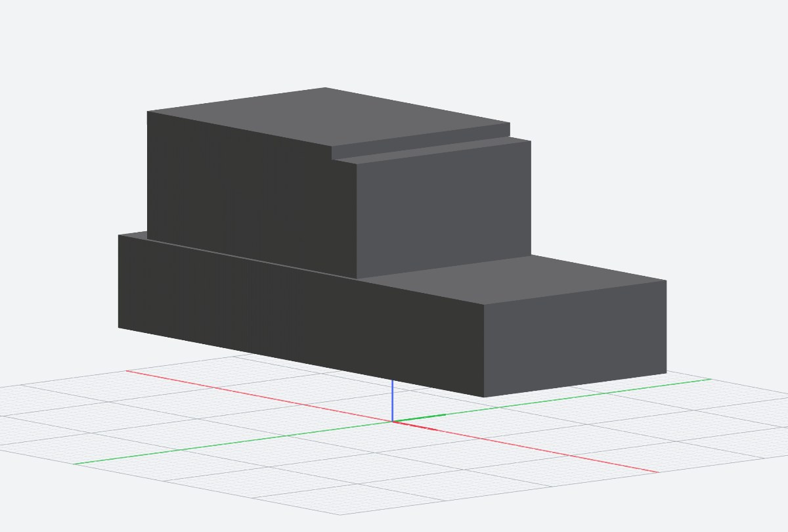Pick the topmost back corner of upper block
The height and width of the screenshot is (532, 788).
tap(325, 87)
